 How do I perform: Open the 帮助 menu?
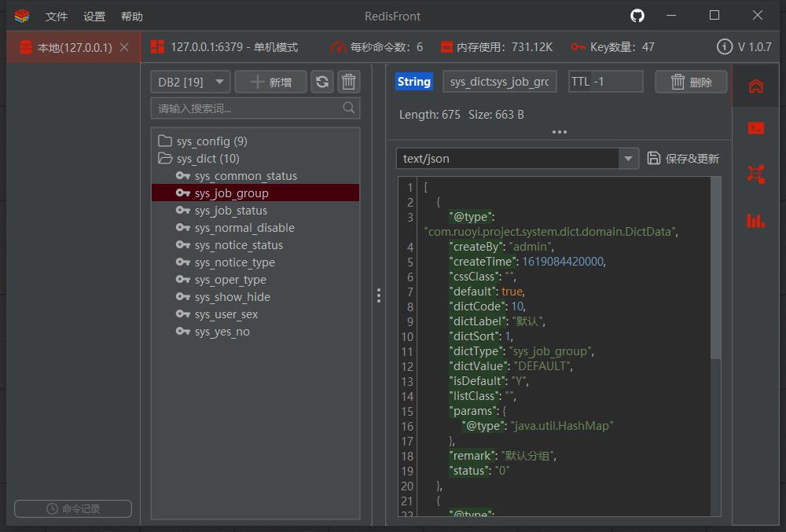coord(132,17)
